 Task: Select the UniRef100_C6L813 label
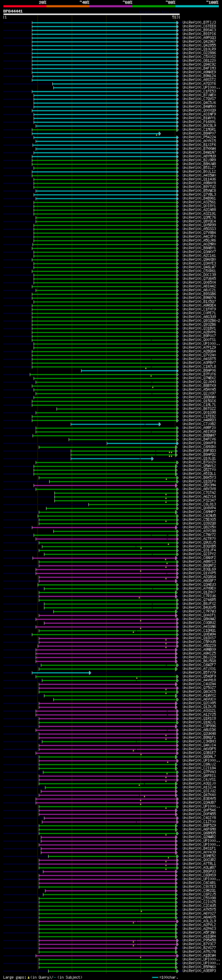pos(199,504)
